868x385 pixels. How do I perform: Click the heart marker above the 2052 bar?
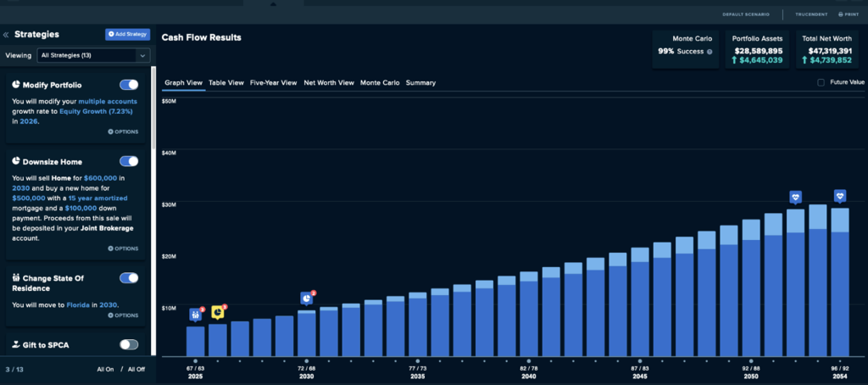[795, 197]
